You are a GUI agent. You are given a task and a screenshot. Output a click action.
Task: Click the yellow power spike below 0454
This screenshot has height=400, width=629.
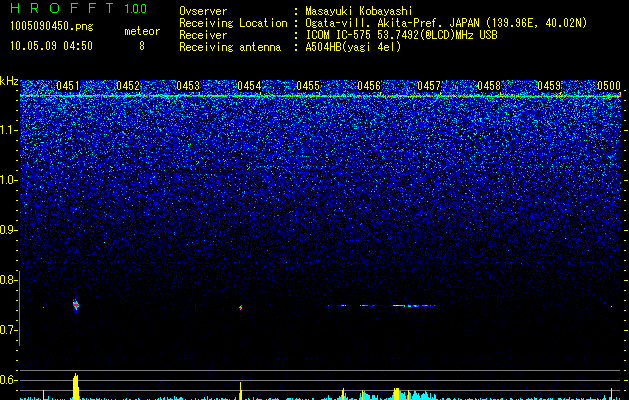tap(240, 391)
